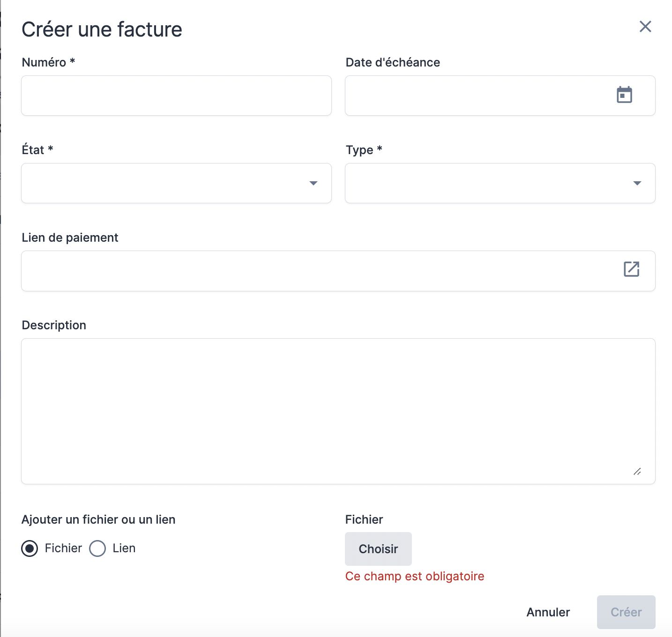The height and width of the screenshot is (637, 672).
Task: Click the État dropdown arrow
Action: click(x=314, y=183)
